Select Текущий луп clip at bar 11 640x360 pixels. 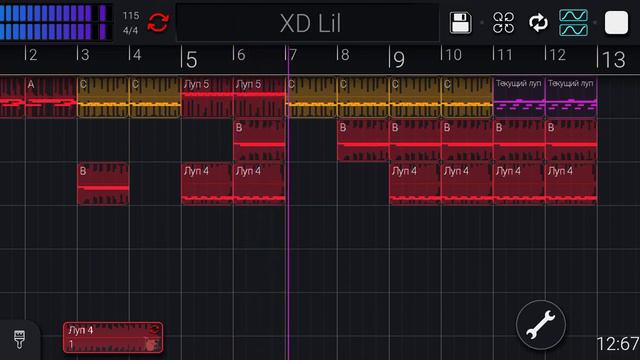tap(519, 98)
